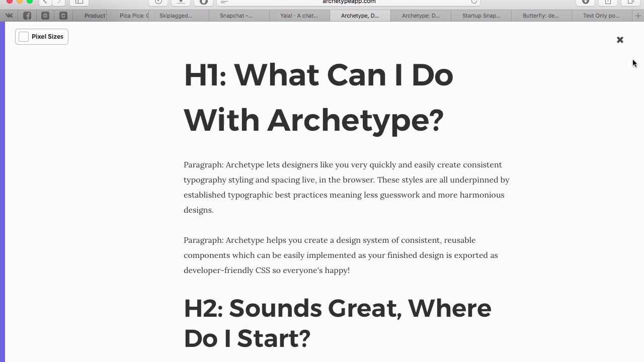
Task: Open the pinned tab with G icon
Action: point(45,16)
